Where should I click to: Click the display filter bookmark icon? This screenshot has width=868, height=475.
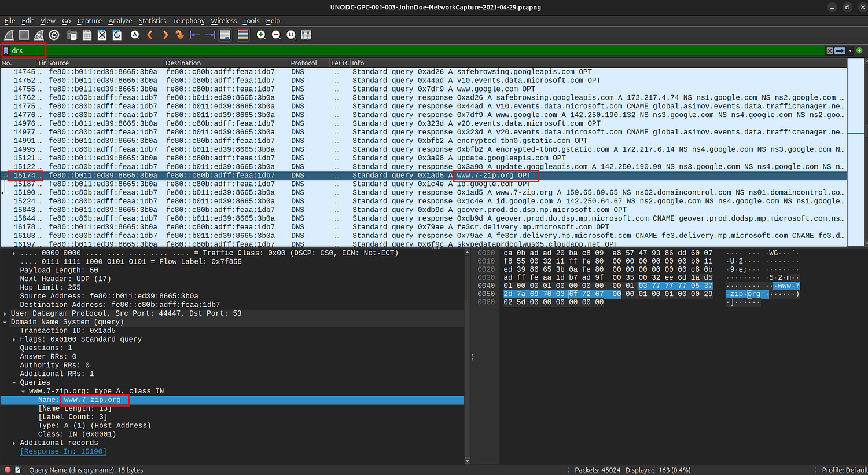6,51
